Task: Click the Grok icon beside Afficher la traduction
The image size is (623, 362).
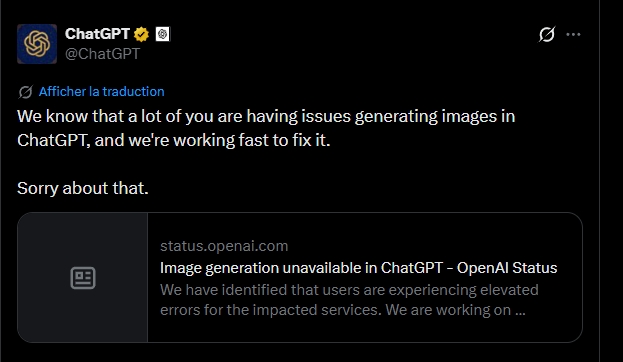Action: [x=25, y=92]
